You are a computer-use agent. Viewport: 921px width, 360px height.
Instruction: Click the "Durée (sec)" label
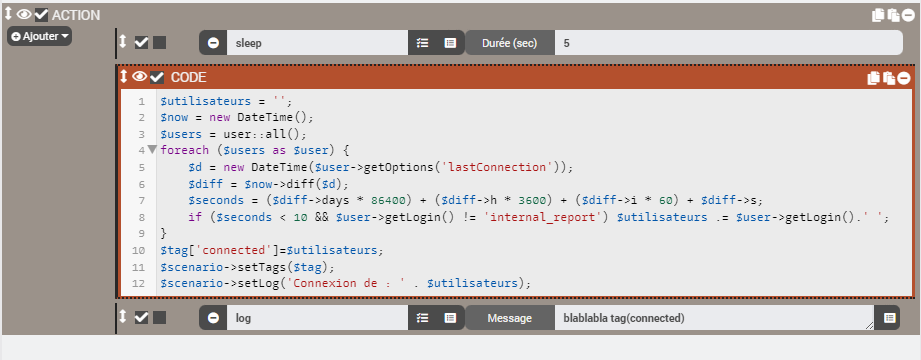click(509, 43)
